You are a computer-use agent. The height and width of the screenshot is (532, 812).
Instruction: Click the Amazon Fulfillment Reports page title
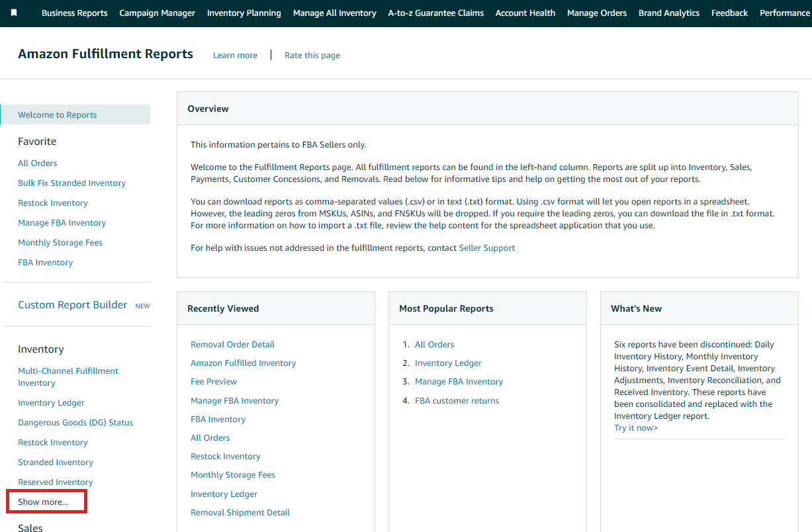click(x=106, y=54)
